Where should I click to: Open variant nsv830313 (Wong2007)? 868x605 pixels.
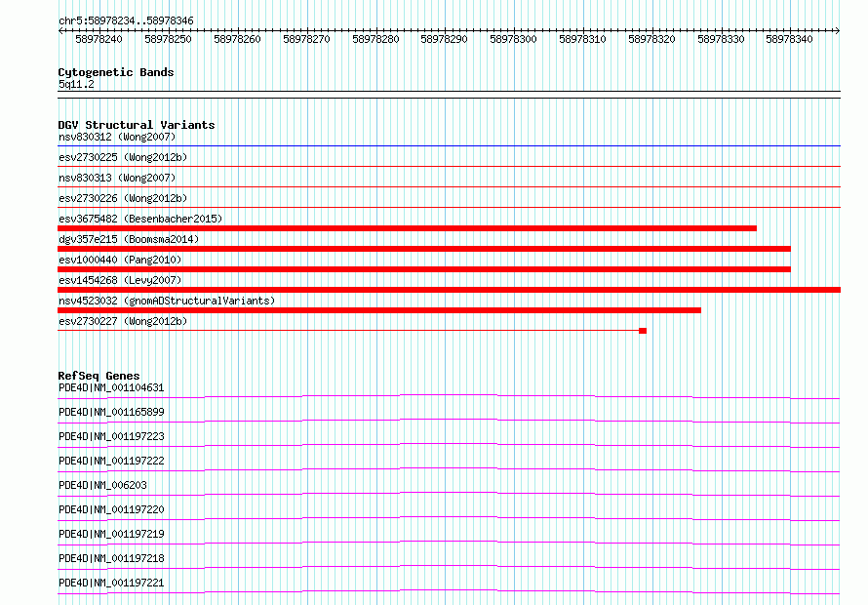(x=117, y=178)
